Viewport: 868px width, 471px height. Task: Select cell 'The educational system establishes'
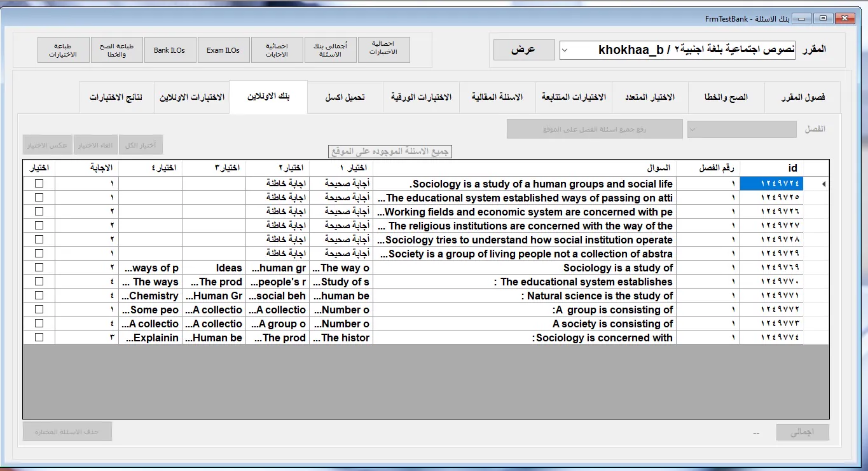tap(525, 282)
